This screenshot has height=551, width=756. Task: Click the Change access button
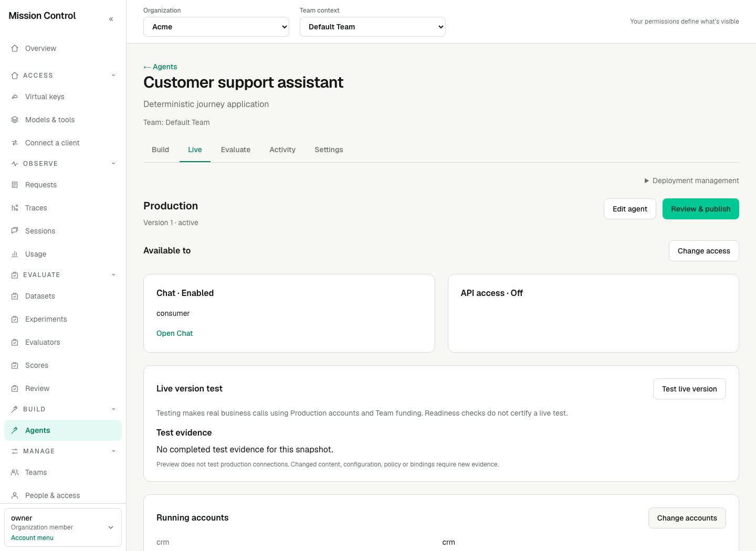[x=704, y=251]
